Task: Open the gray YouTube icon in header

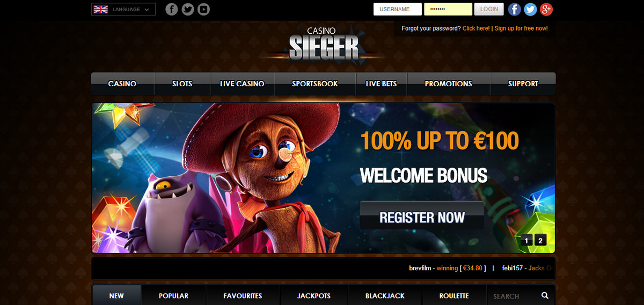Action: 203,9
